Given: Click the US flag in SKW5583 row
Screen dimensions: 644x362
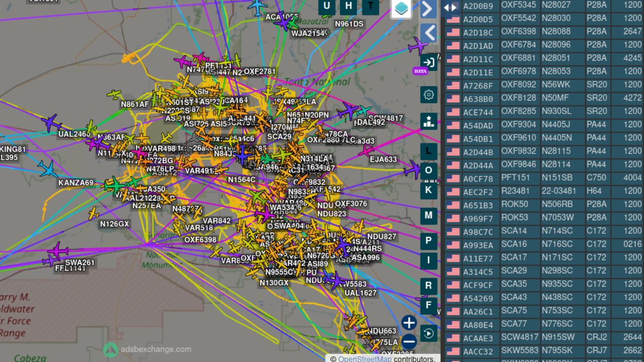Looking at the screenshot, I should [453, 350].
